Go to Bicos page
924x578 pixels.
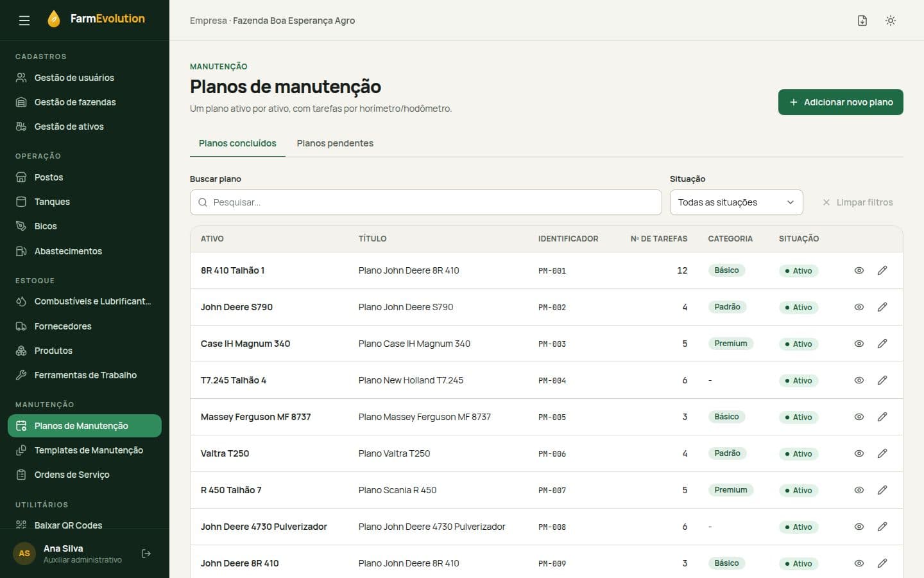(x=85, y=226)
